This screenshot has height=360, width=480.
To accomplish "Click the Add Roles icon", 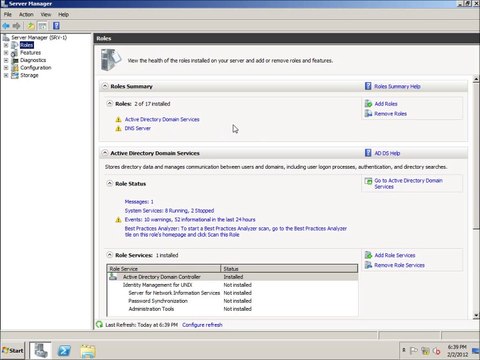I will tap(368, 104).
